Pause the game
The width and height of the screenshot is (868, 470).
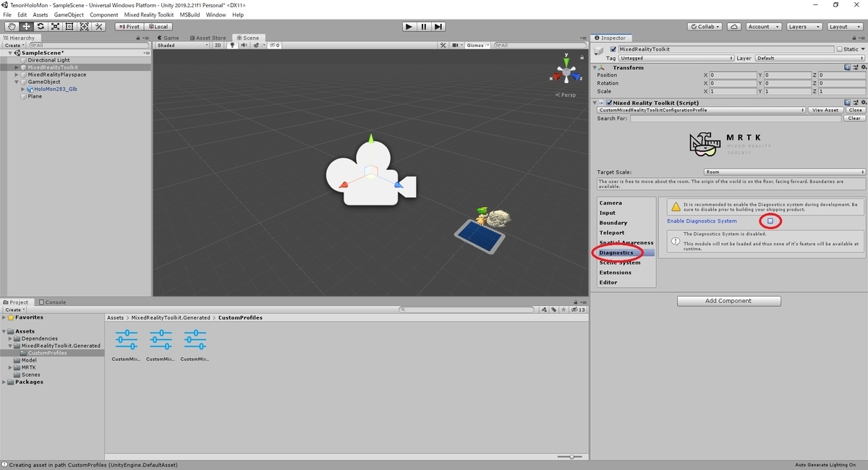tap(424, 27)
